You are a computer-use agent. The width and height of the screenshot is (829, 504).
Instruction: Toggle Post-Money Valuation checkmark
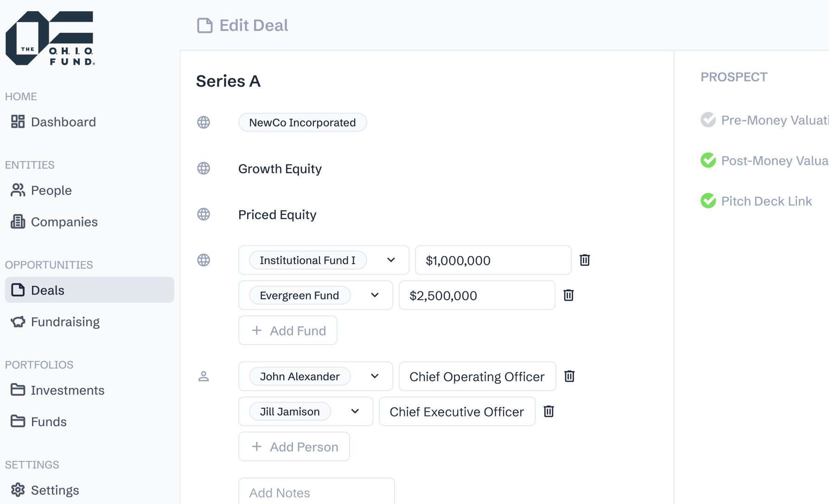[708, 160]
